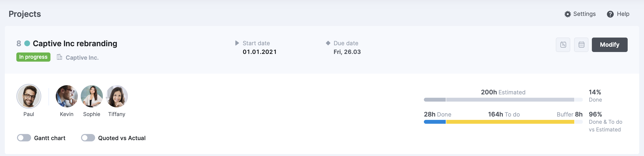
Task: Open the calendar icon button
Action: click(581, 45)
